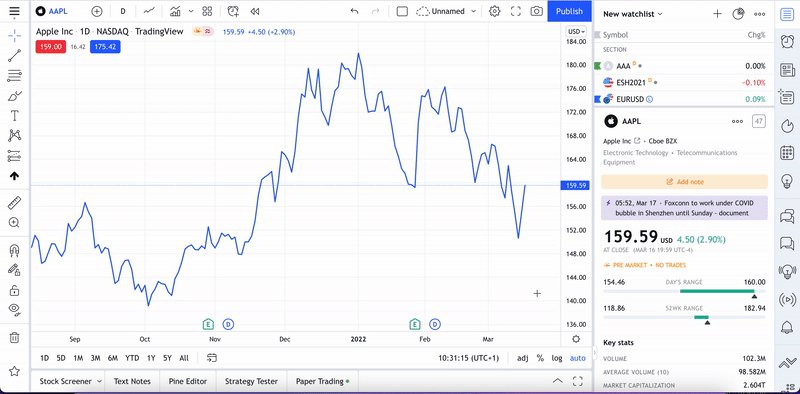Enter fullscreen mode icon
Screen dimensions: 800x394
click(516, 11)
